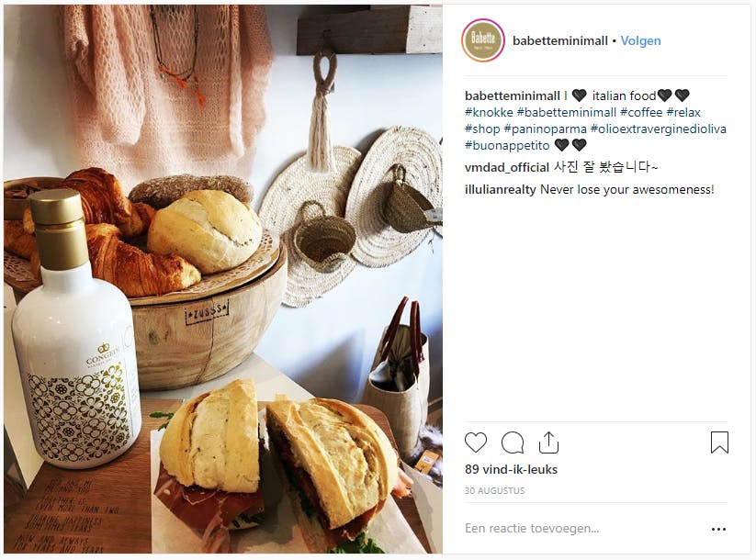Image resolution: width=756 pixels, height=560 pixels.
Task: Open the three-dots more options menu
Action: (718, 529)
